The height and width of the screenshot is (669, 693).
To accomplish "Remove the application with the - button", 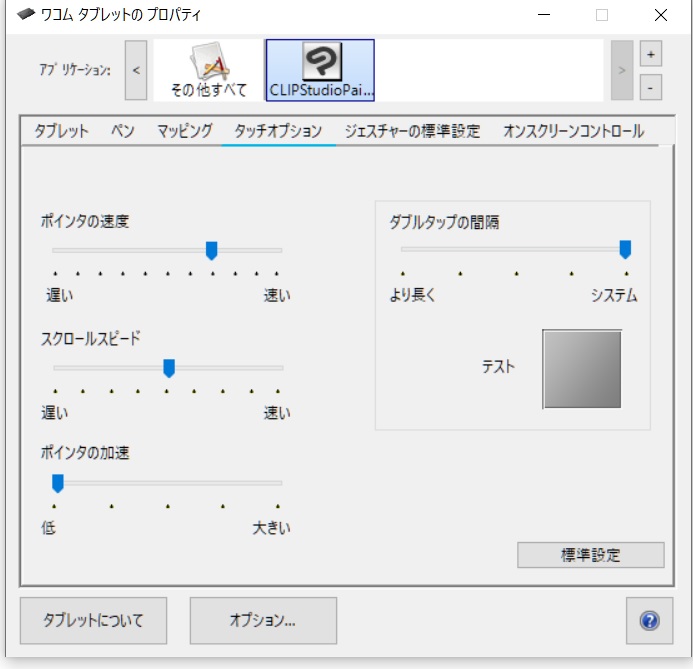I will coord(651,87).
